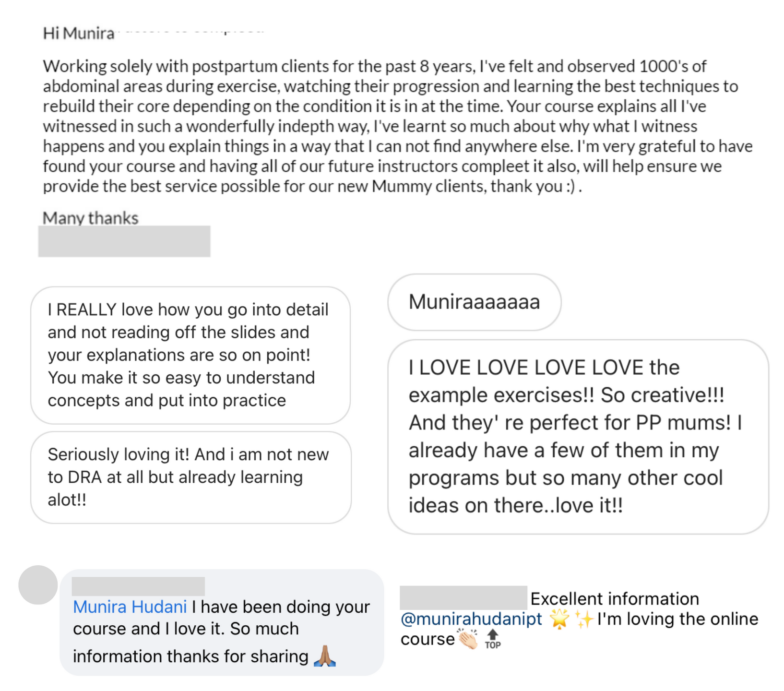Click the TOP arrow emoji

493,639
